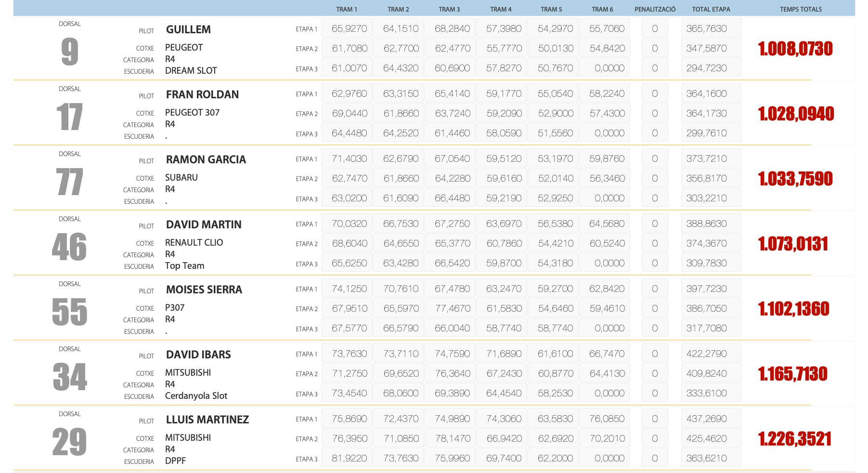Click dorsal number 17
The height and width of the screenshot is (473, 868).
pyautogui.click(x=70, y=117)
